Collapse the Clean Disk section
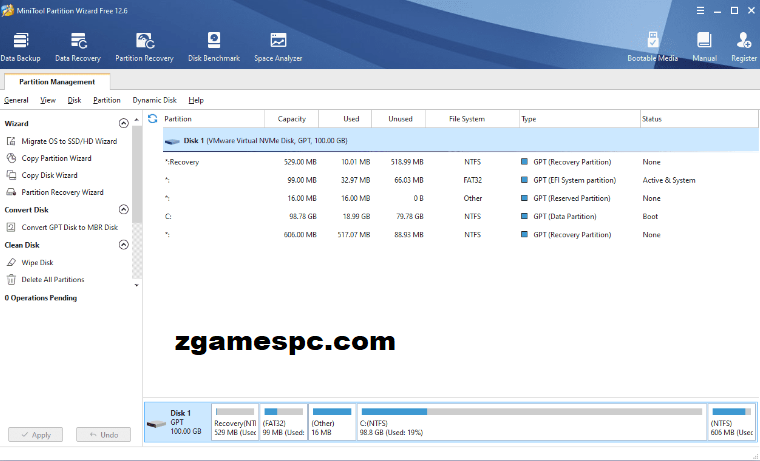 pos(124,245)
